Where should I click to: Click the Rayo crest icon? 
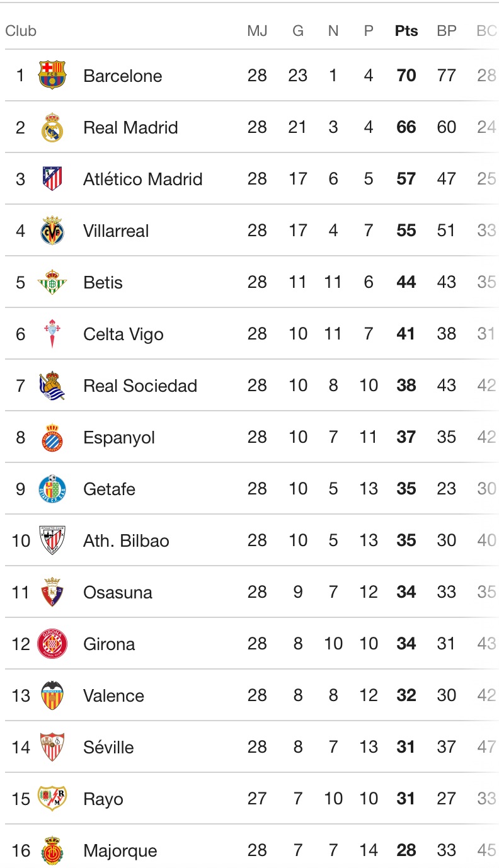click(x=52, y=799)
